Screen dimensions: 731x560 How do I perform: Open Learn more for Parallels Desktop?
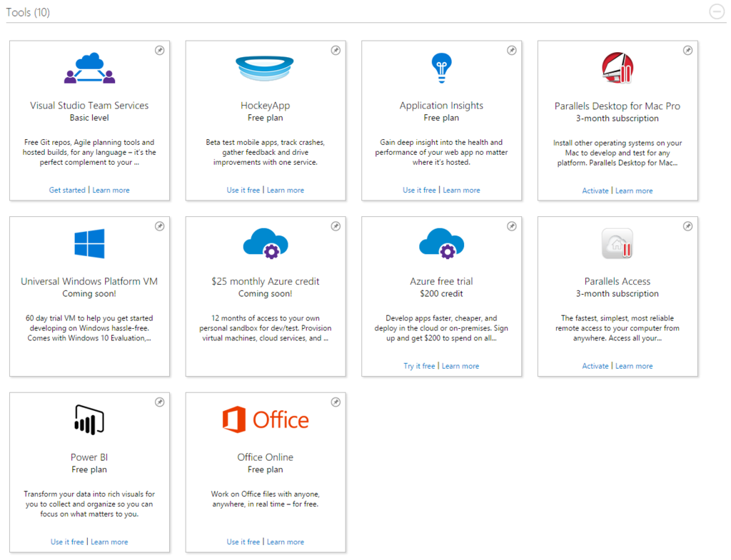[634, 190]
